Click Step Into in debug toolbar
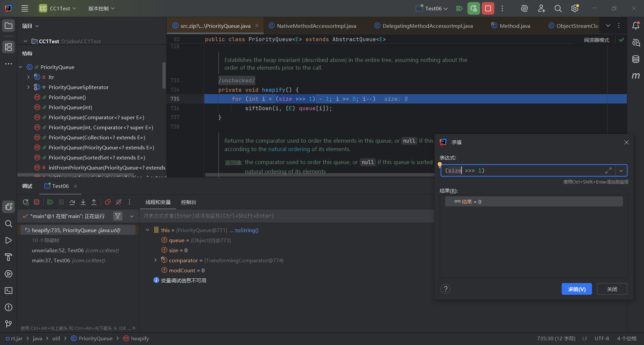 pos(83,202)
